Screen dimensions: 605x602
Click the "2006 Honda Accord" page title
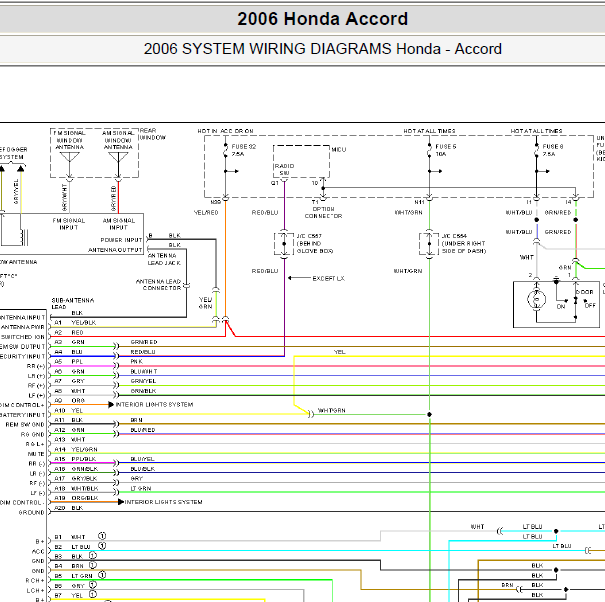[323, 19]
